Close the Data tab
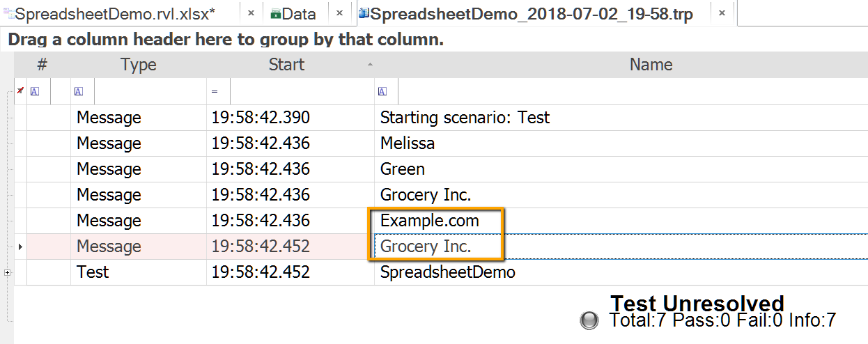 point(339,13)
